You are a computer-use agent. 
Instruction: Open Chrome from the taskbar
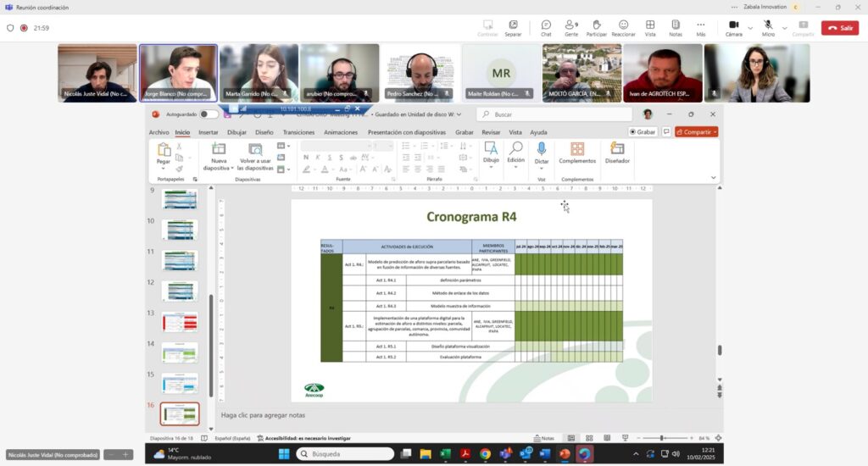click(485, 454)
